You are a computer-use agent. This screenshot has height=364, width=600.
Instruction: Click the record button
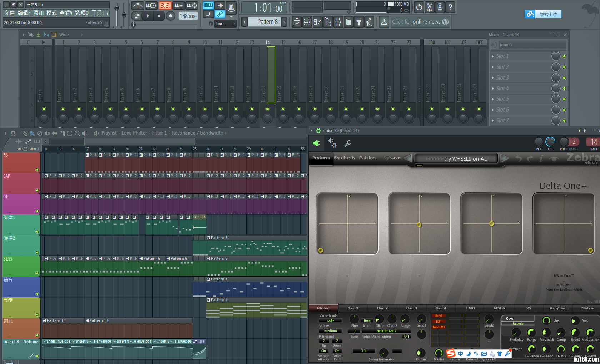171,16
